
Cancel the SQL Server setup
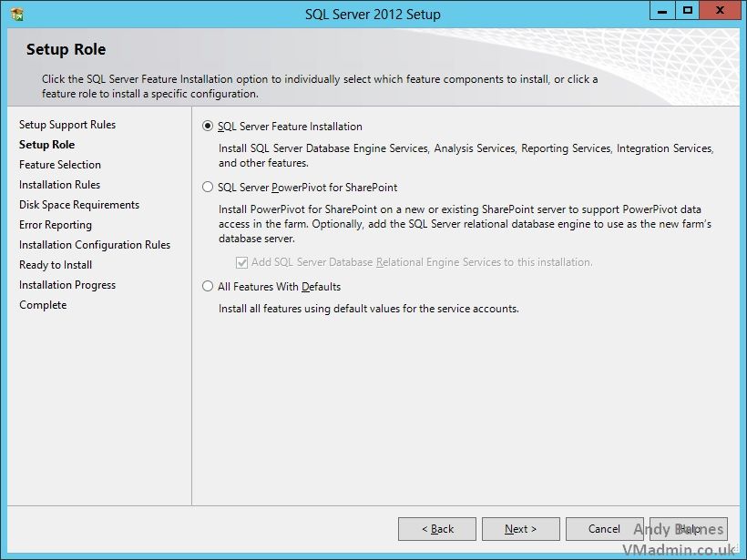[x=604, y=529]
